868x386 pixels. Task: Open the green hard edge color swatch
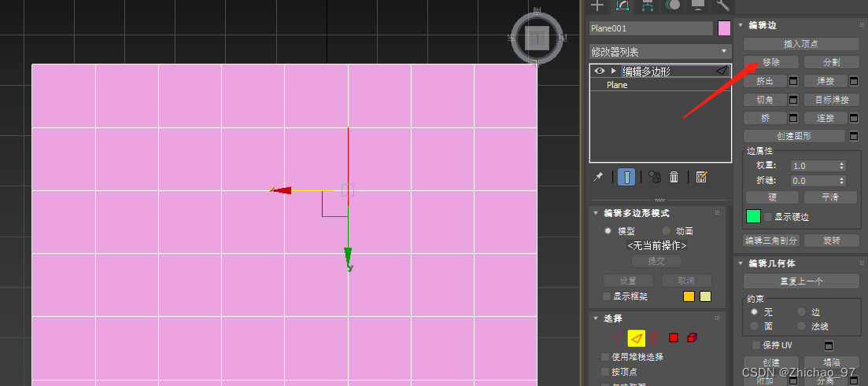point(753,216)
